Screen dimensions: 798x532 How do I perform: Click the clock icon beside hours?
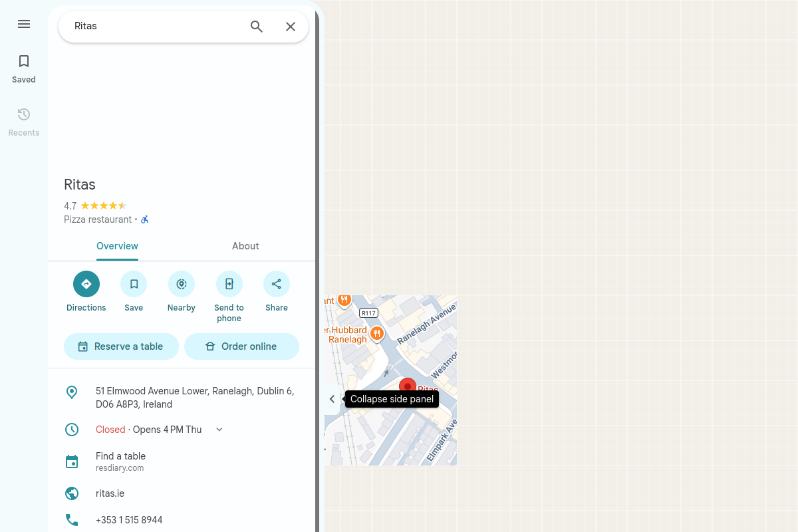click(72, 430)
